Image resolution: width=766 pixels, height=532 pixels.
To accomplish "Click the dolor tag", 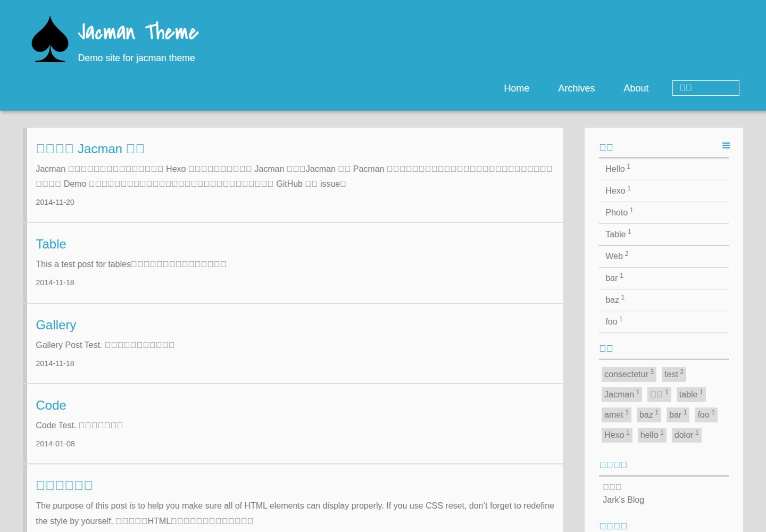I will 687,435.
